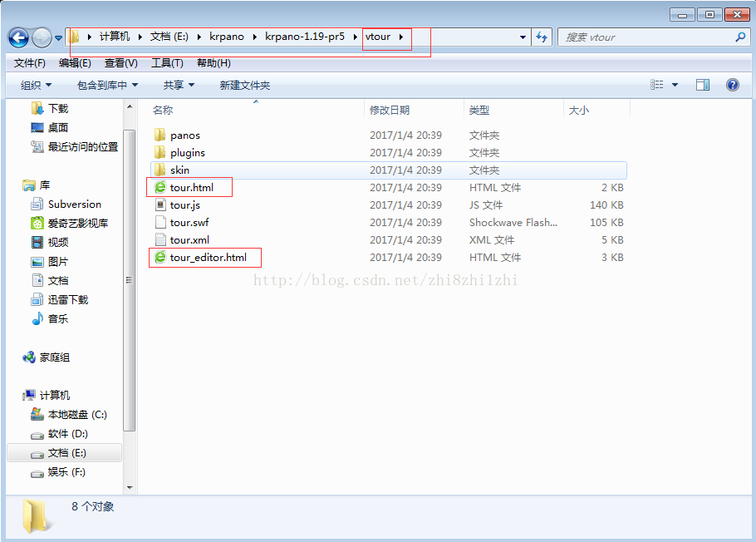Select the tour.js file icon

click(160, 204)
